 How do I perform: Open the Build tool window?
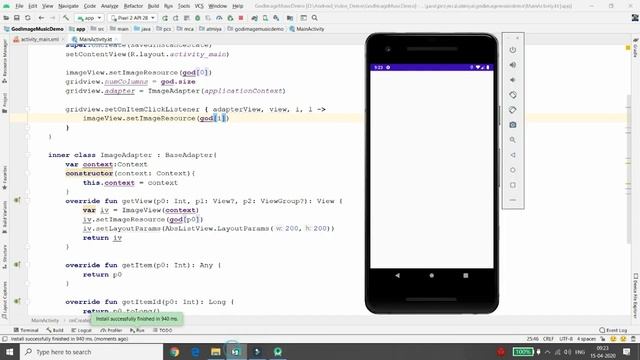(x=55, y=330)
